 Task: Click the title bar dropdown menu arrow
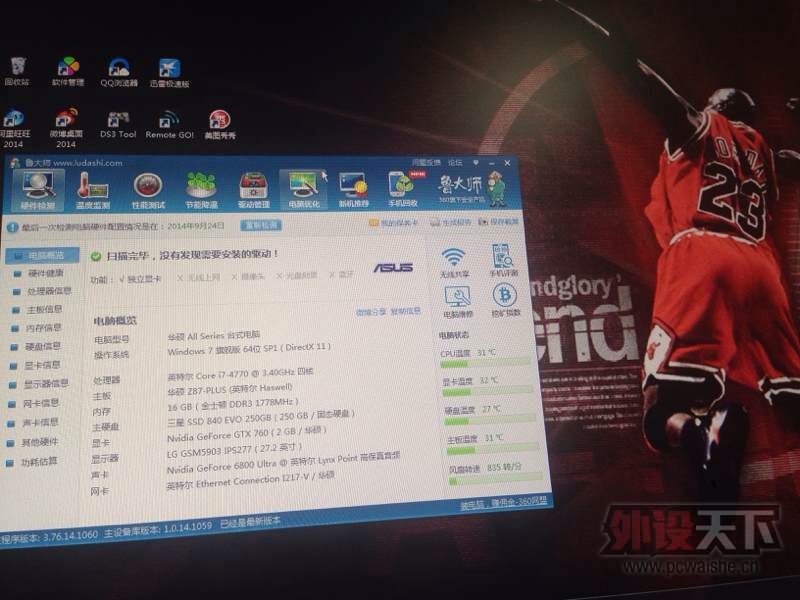coord(475,162)
